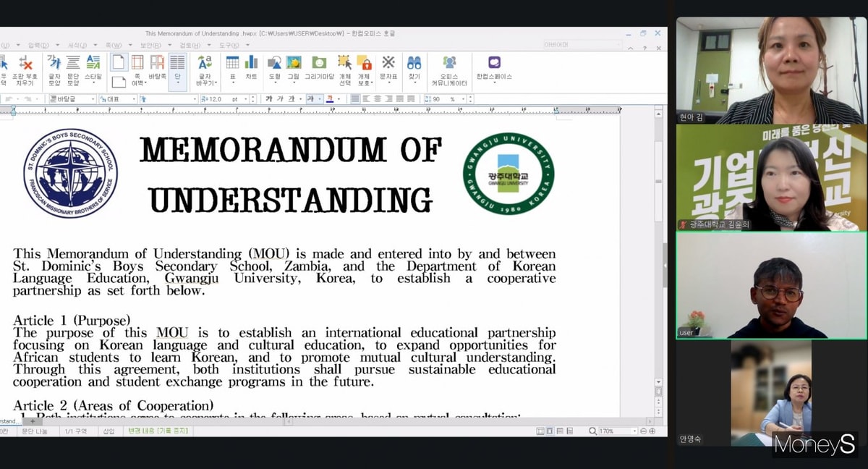Expand the 170% zoom level dropdown
The image size is (868, 469).
[x=636, y=431]
